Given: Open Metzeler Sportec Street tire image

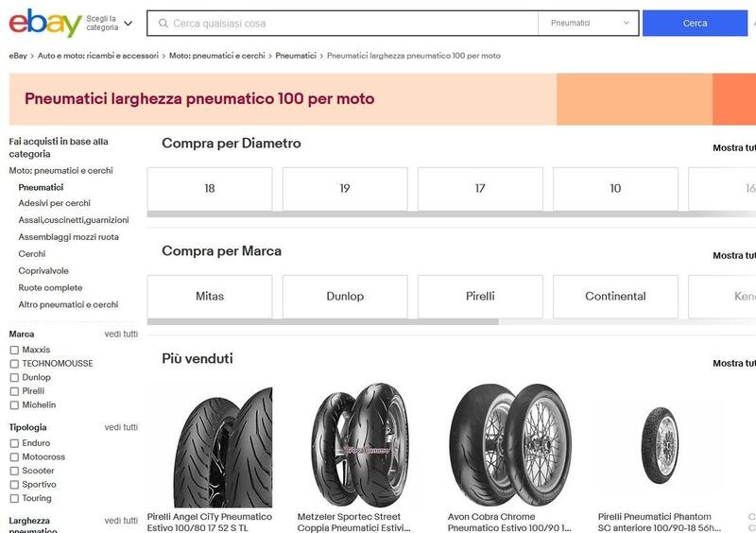Looking at the screenshot, I should click(x=360, y=446).
